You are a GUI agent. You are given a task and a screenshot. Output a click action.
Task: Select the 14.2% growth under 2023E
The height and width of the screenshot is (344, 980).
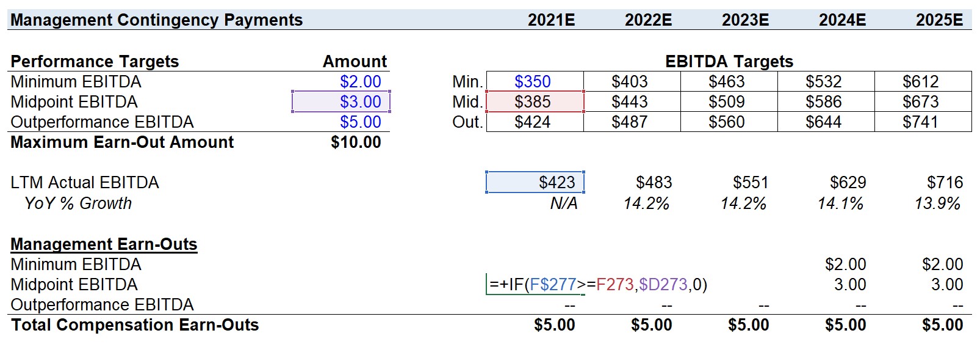743,203
